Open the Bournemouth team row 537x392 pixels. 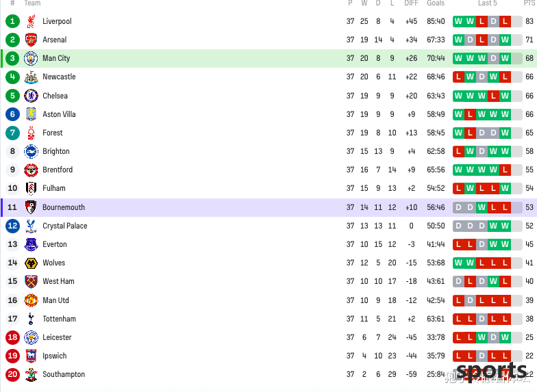click(268, 207)
